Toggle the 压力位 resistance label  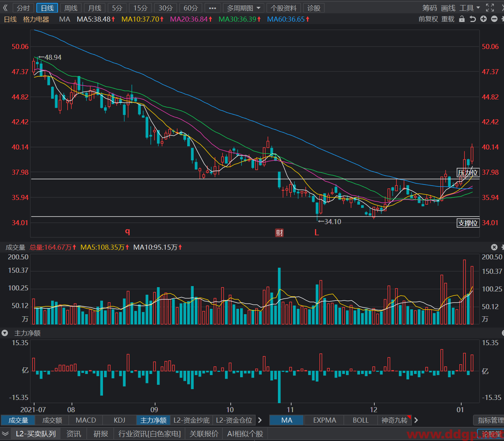click(468, 173)
